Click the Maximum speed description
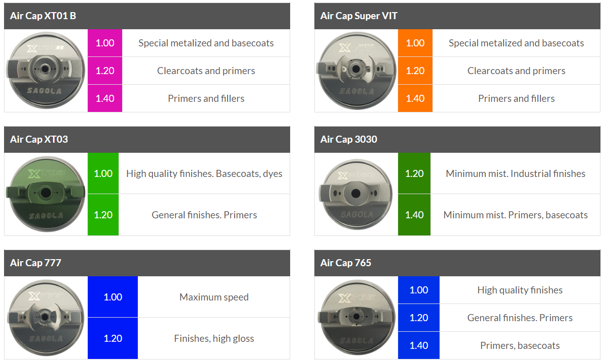 (x=214, y=297)
